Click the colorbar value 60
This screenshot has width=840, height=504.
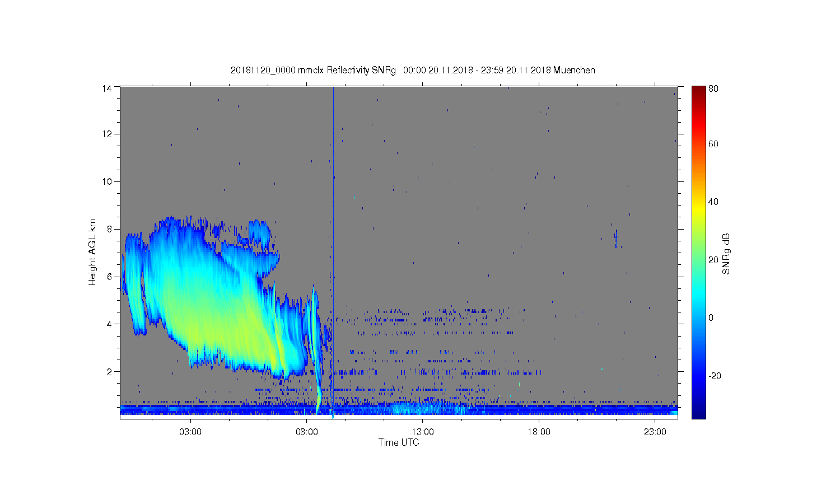(713, 144)
